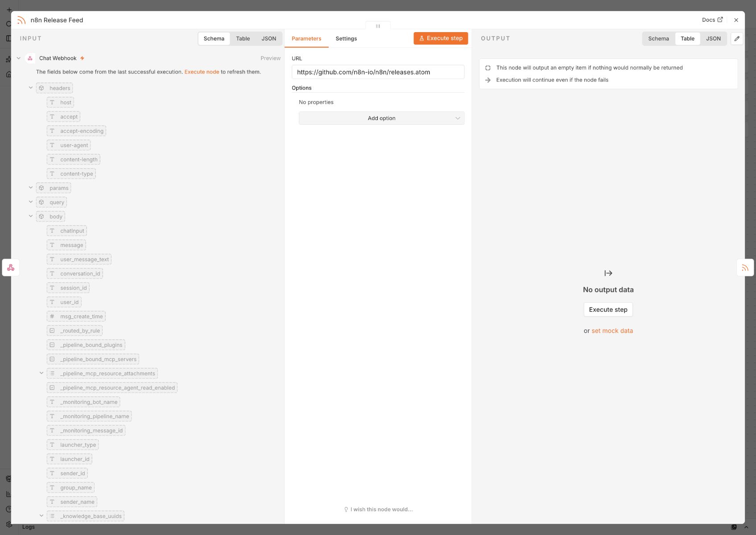Click the headers object cube icon

pos(41,88)
